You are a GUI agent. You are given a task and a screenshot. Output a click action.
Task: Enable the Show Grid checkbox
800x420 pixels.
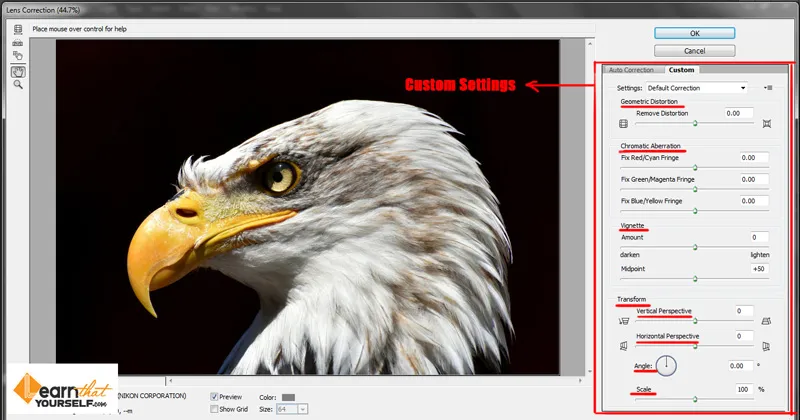(214, 409)
